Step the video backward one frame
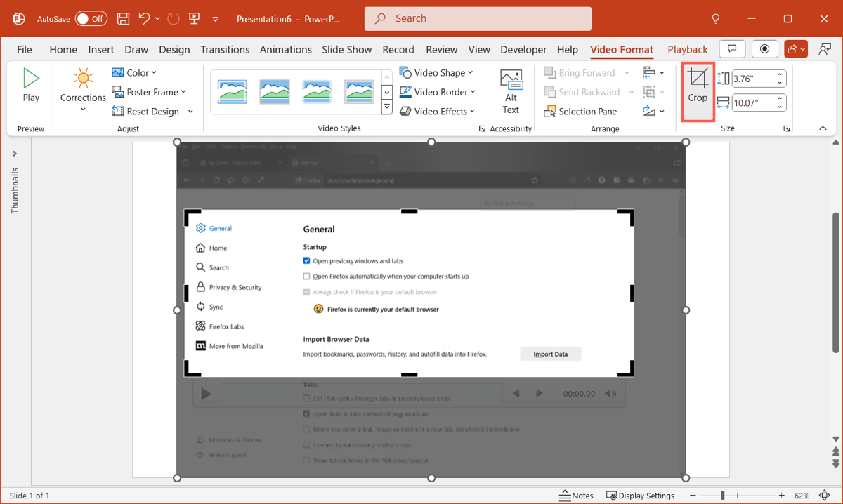Screen dimensions: 843x504 tap(516, 394)
